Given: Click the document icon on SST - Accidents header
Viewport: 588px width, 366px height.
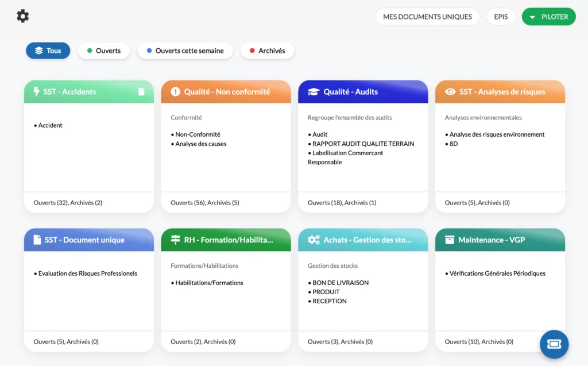Looking at the screenshot, I should click(141, 92).
